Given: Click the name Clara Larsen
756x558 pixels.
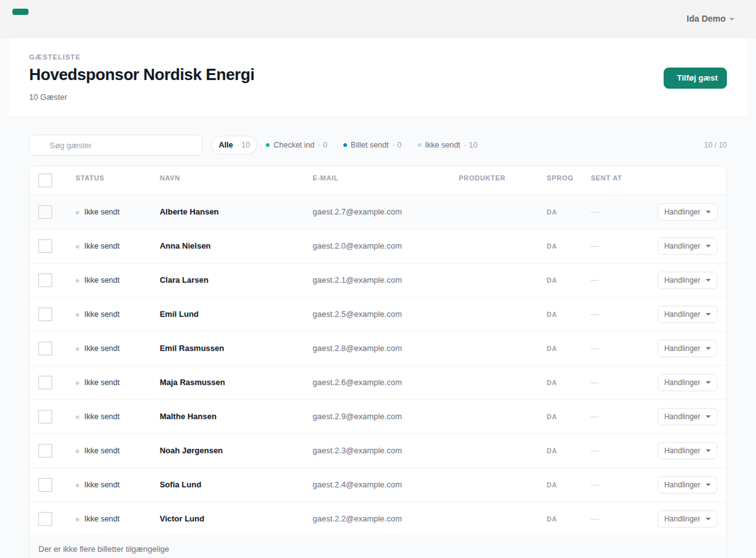Looking at the screenshot, I should (184, 280).
